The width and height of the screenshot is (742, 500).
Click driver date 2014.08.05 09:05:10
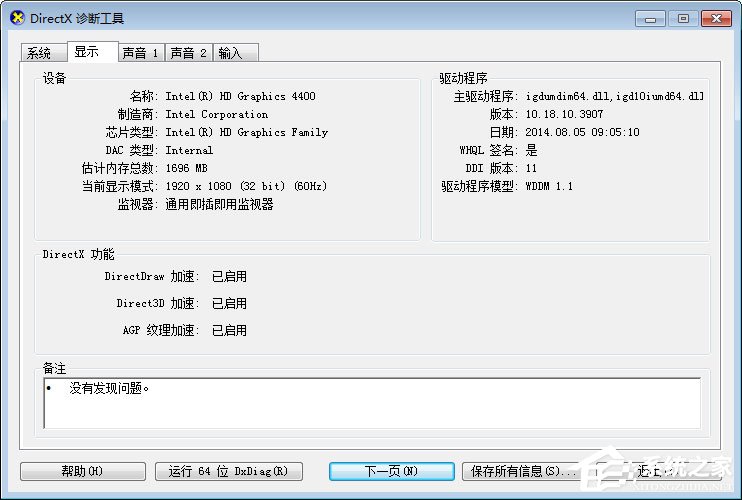coord(583,132)
